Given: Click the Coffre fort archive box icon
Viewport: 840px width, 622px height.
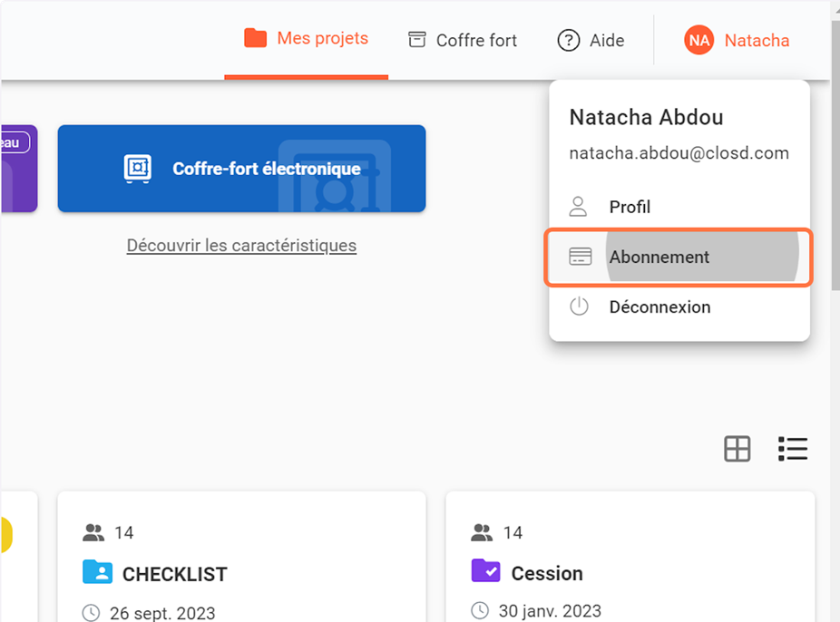Looking at the screenshot, I should tap(416, 40).
